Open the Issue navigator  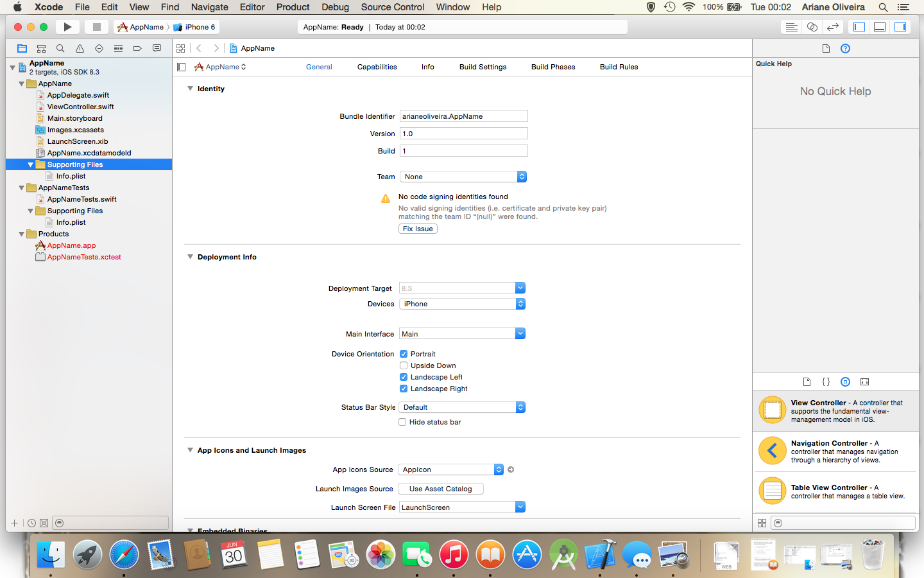[x=80, y=48]
